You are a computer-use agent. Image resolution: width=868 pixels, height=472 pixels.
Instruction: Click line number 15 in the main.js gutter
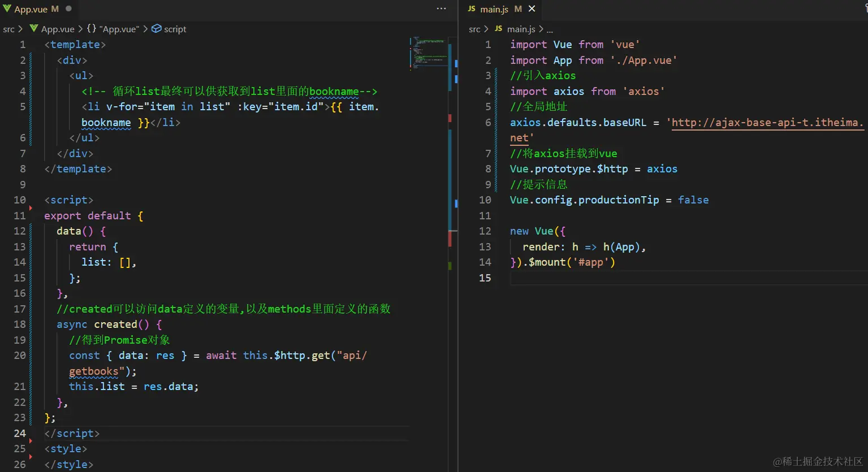pyautogui.click(x=485, y=278)
